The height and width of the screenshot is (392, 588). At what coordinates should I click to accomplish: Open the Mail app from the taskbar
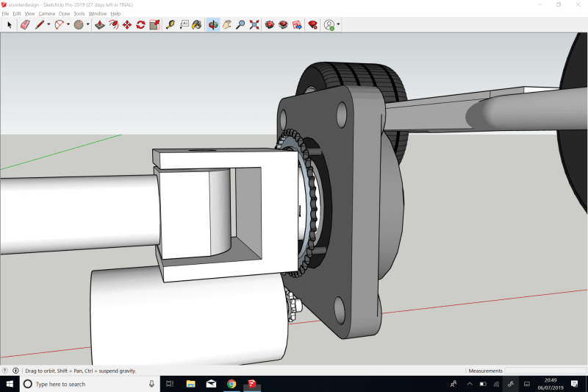[211, 384]
